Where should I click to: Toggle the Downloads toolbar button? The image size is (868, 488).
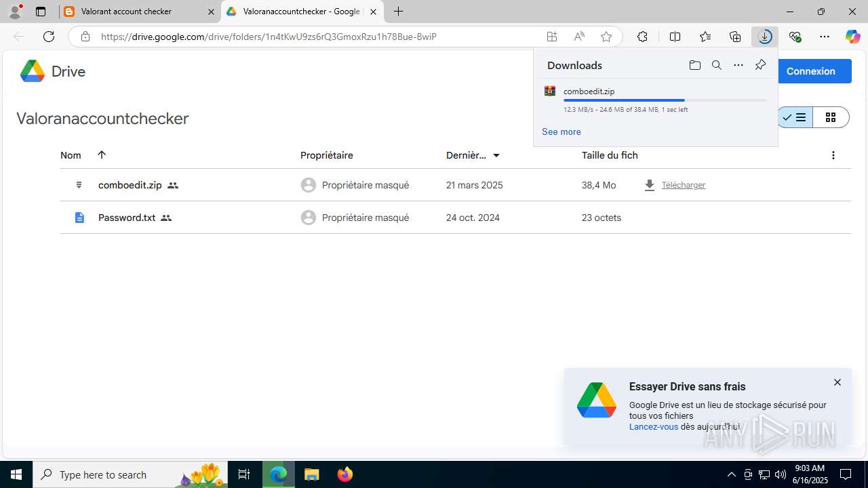[x=765, y=37]
